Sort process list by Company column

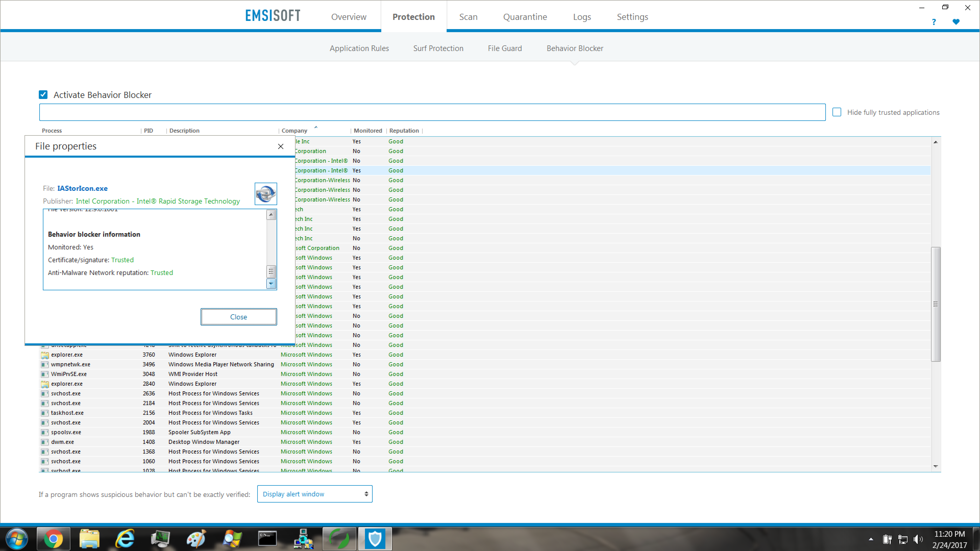(295, 131)
